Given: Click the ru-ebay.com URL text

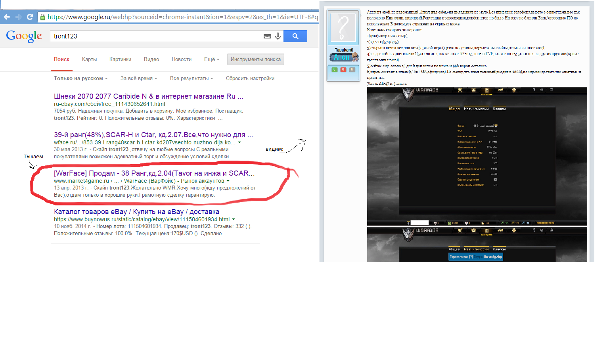Looking at the screenshot, I should (109, 104).
